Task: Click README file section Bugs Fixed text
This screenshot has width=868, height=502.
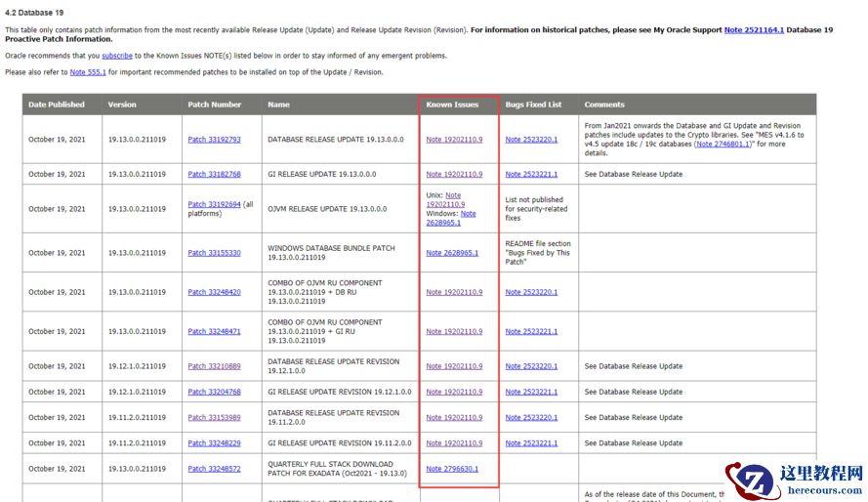Action: (x=538, y=252)
